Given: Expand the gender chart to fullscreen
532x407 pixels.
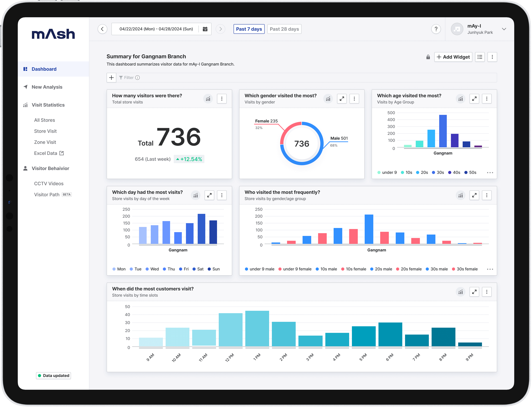Looking at the screenshot, I should [342, 99].
